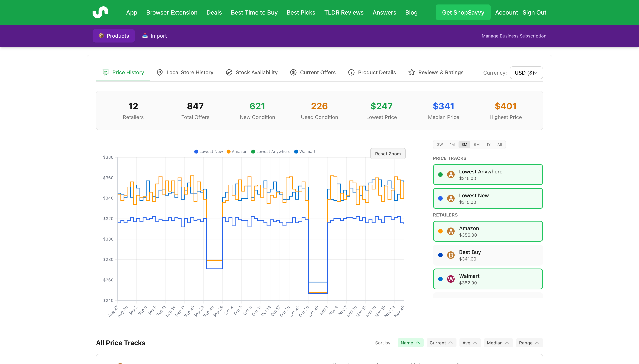This screenshot has width=639, height=364.
Task: Select the Import inbox icon
Action: coord(145,35)
